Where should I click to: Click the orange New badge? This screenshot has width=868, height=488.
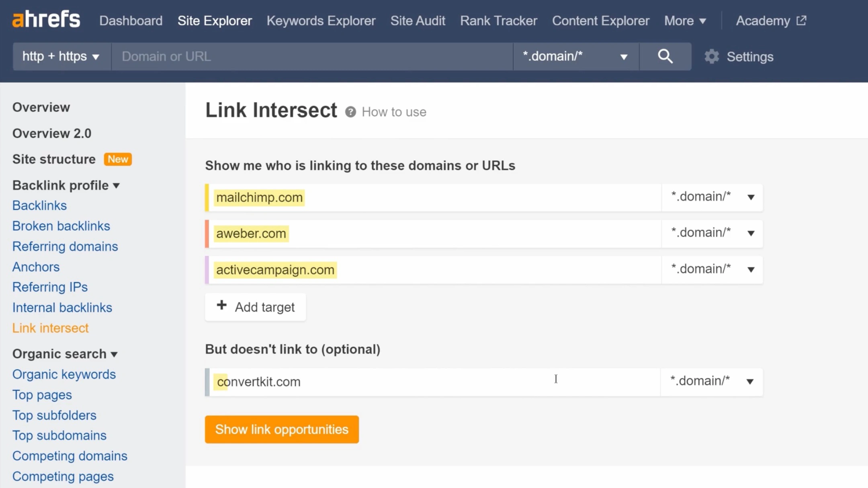click(118, 159)
